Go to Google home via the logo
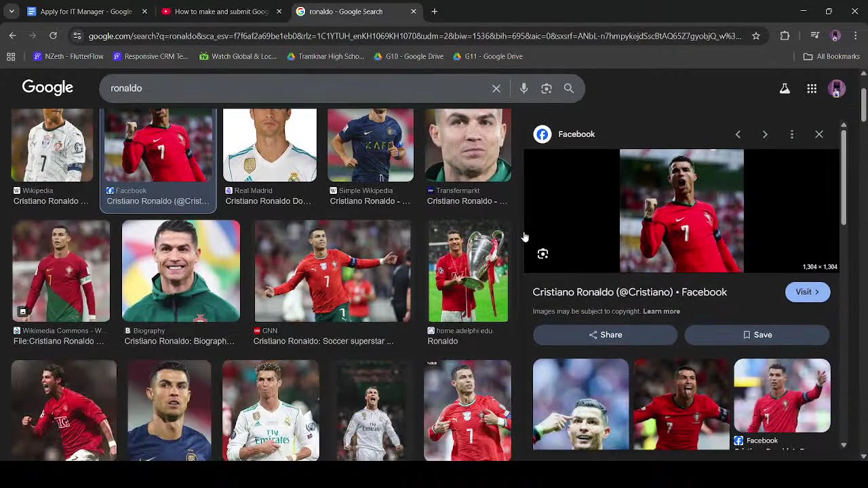Image resolution: width=868 pixels, height=488 pixels. pos(47,87)
